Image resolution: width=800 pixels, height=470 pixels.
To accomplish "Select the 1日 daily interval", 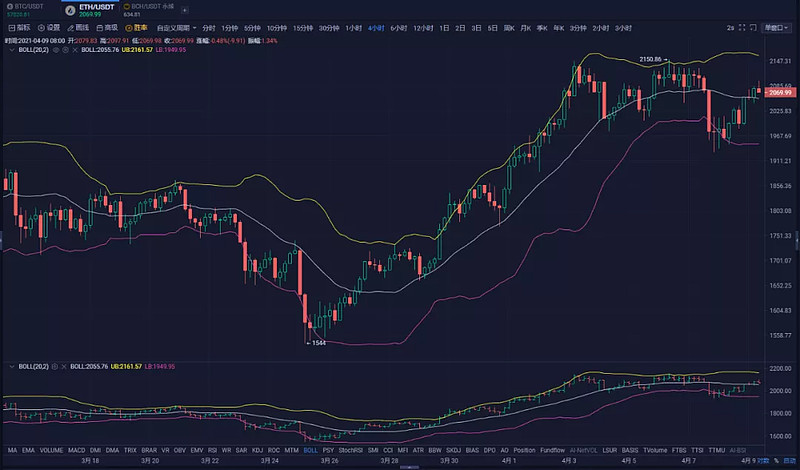I will [444, 28].
